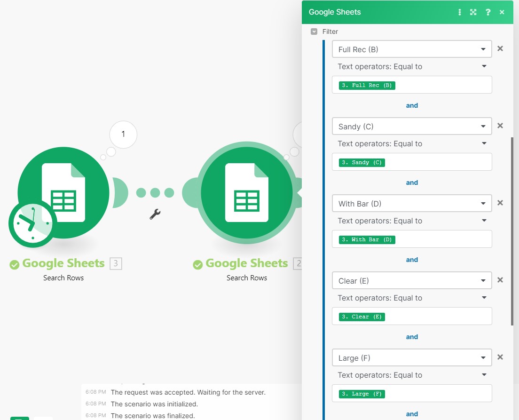The height and width of the screenshot is (420, 519).
Task: Remove the With Bar (D) filter condition
Action: pos(500,203)
